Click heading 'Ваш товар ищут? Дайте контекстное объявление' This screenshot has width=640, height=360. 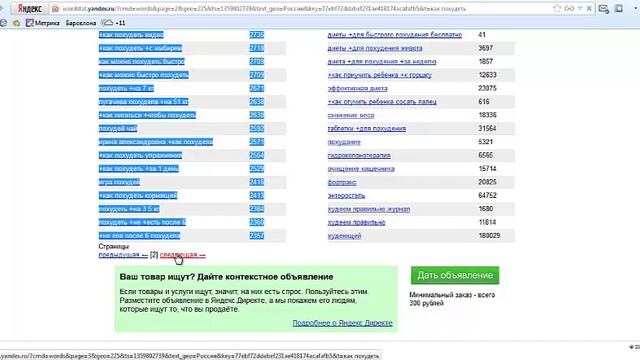tap(227, 277)
